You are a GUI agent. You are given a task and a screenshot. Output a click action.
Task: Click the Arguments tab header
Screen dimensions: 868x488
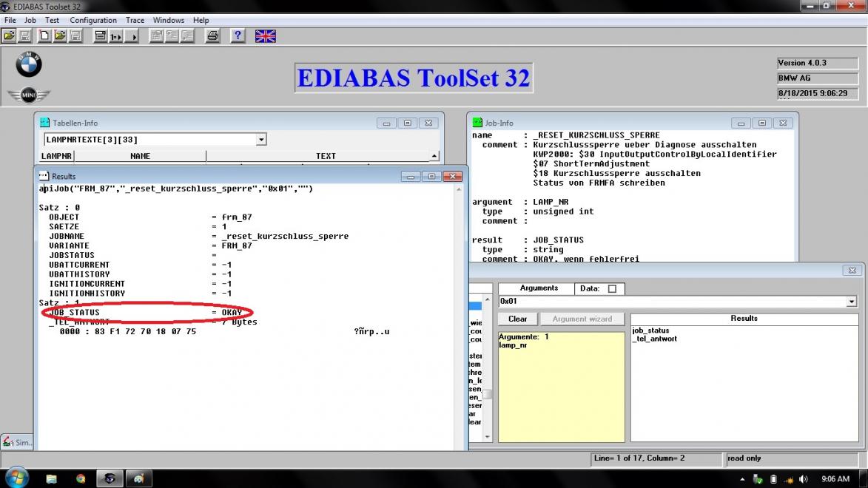[x=539, y=288]
